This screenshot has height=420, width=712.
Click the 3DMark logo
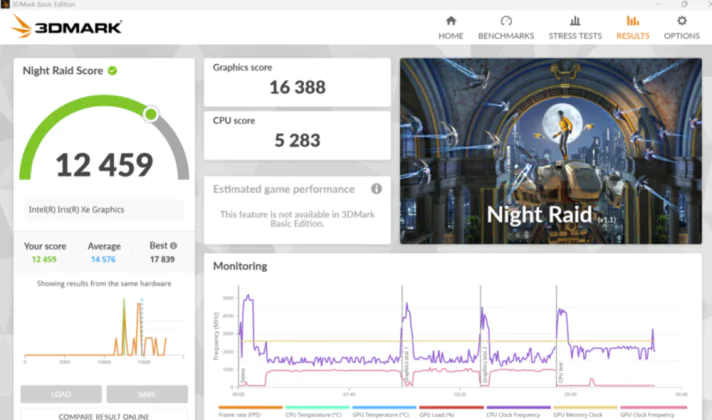(66, 26)
